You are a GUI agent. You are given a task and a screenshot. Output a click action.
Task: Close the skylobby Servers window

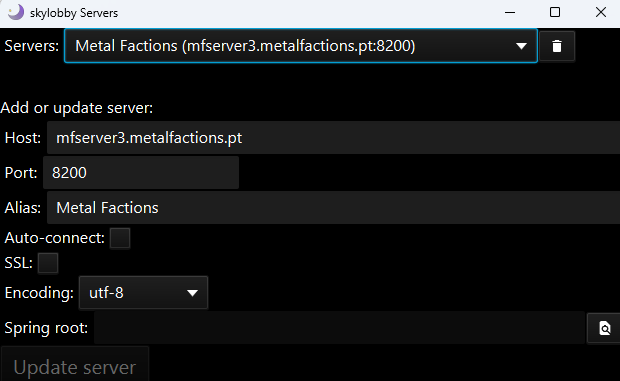[x=601, y=13]
